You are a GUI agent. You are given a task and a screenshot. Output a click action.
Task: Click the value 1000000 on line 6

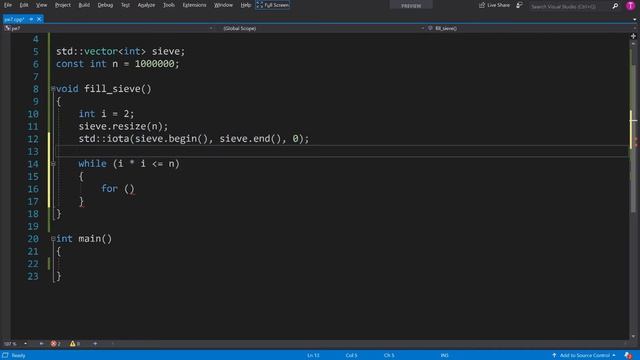(x=155, y=64)
